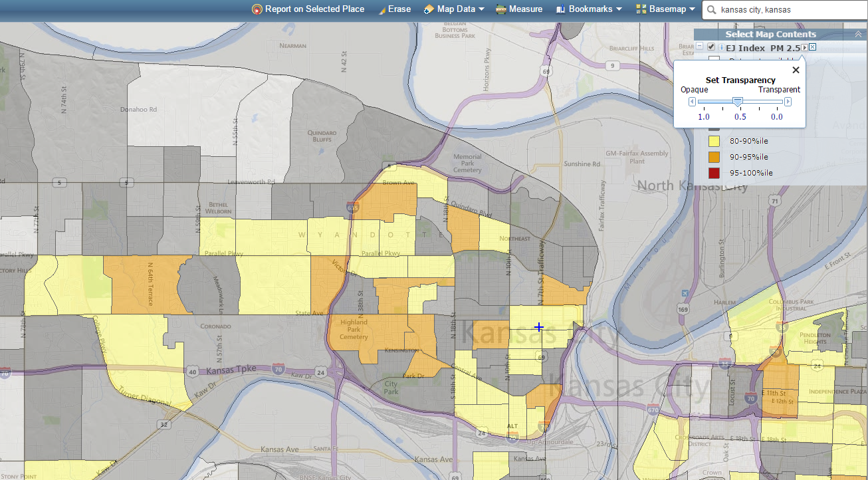The image size is (868, 480).
Task: Click the Donahoo Rd label
Action: pyautogui.click(x=138, y=110)
